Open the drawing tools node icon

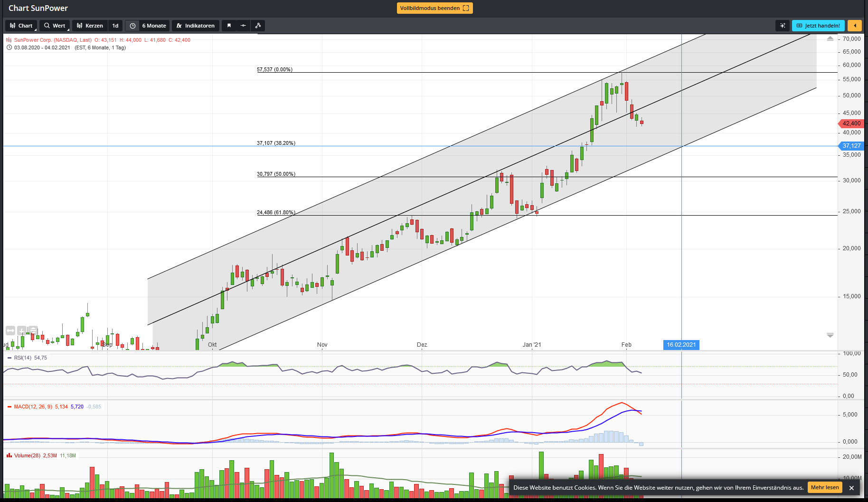click(x=258, y=26)
